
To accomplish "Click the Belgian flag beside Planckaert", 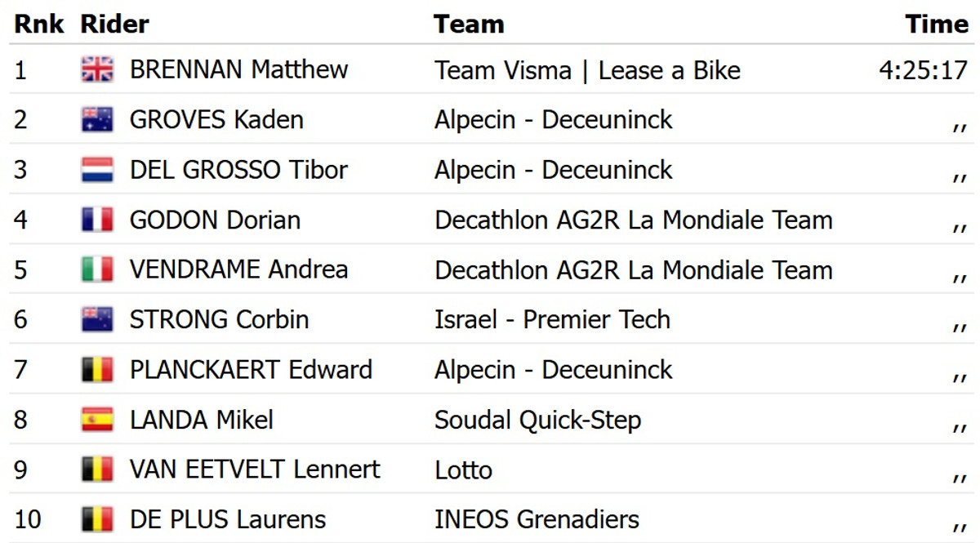I will pyautogui.click(x=97, y=370).
